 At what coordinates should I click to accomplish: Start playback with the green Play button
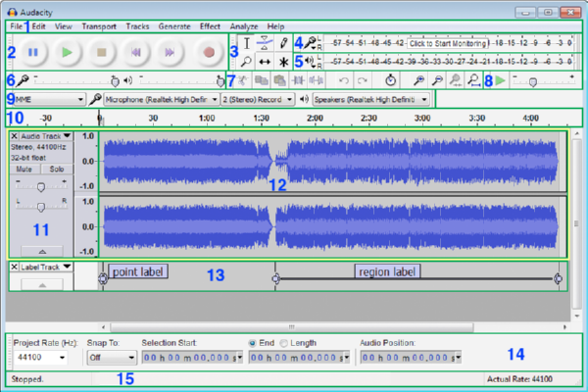[67, 52]
